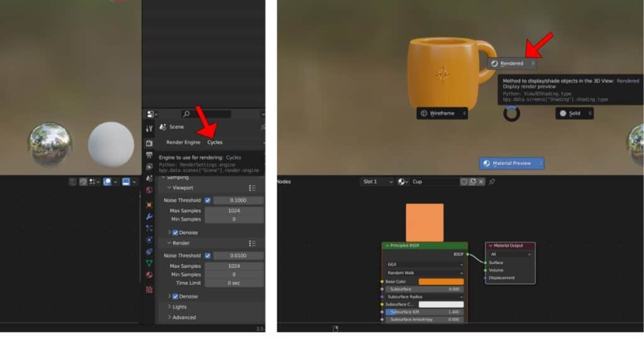Select Rendered in the shading pie menu
Screen dimensions: 644x337
coord(512,64)
